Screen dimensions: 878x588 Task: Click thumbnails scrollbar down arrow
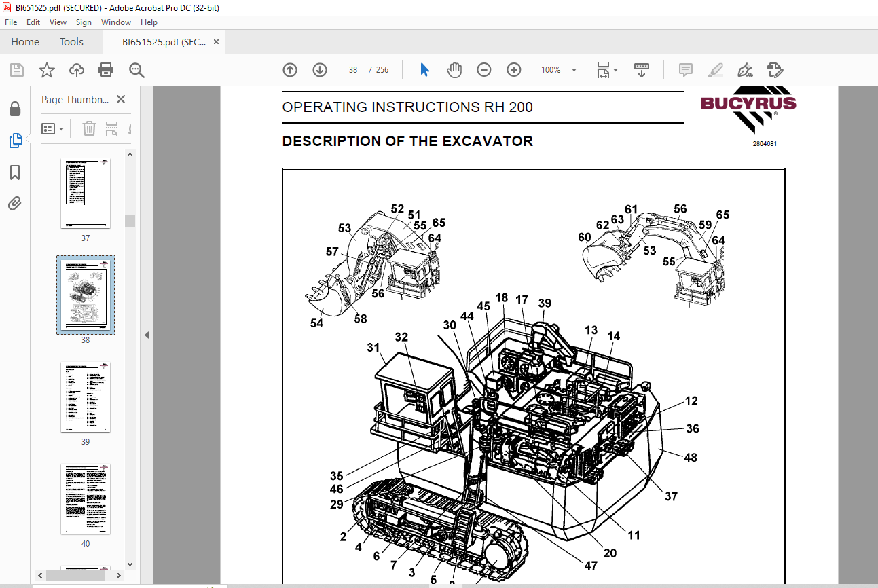coord(130,564)
